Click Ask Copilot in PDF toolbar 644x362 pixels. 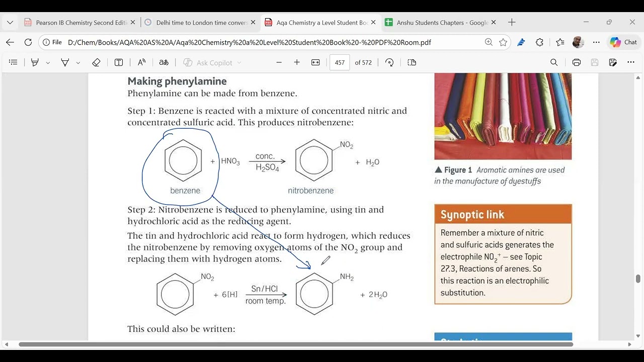click(x=207, y=62)
